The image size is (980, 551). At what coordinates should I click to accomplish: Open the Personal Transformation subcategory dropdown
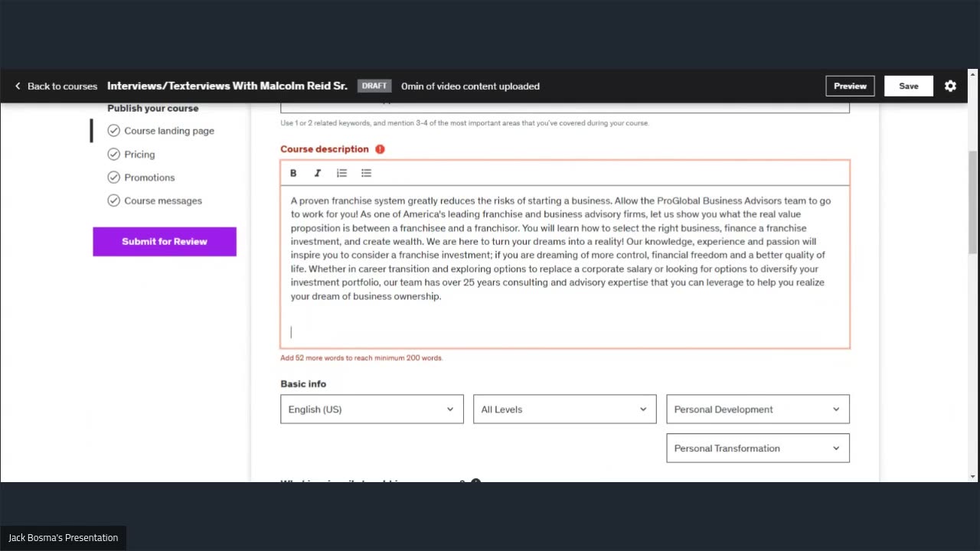[x=757, y=448]
